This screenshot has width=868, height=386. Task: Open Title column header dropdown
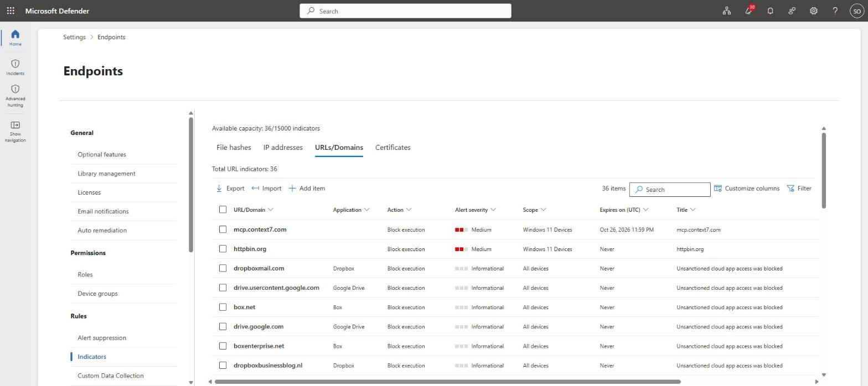point(686,210)
